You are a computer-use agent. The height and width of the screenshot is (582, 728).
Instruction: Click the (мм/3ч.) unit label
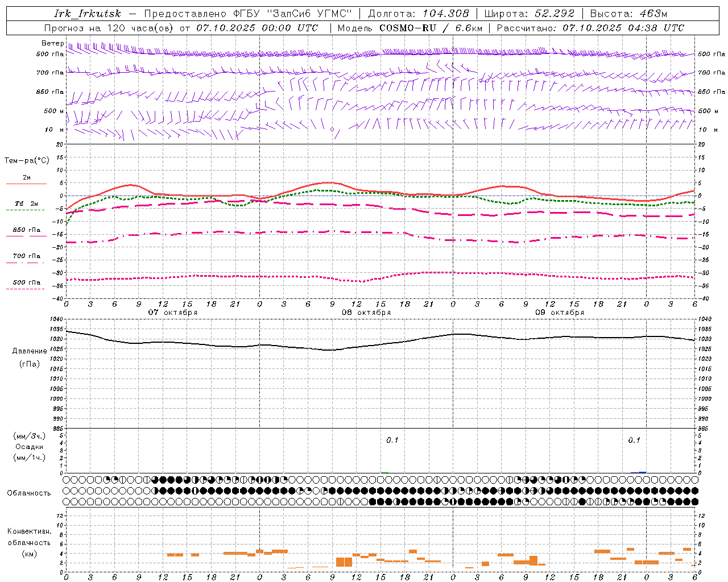click(x=29, y=436)
